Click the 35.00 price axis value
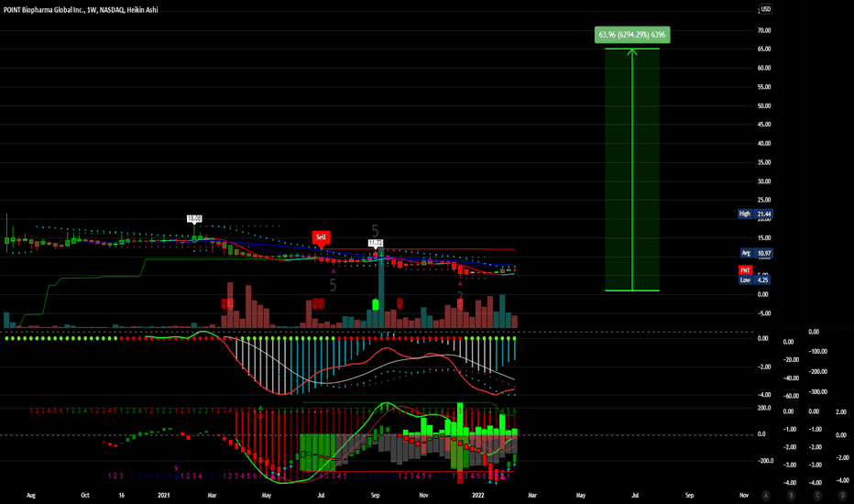This screenshot has width=854, height=504. coord(763,162)
